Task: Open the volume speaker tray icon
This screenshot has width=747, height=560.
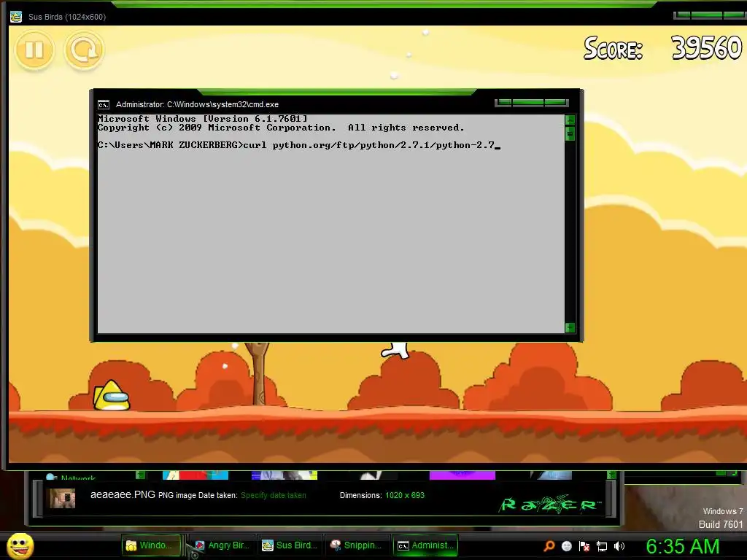Action: (619, 546)
